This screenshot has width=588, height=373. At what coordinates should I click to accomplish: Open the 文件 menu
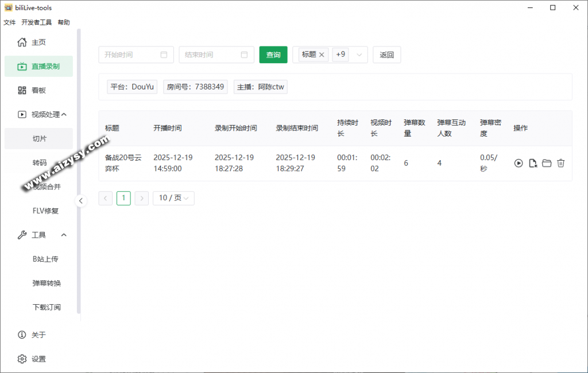(x=10, y=22)
